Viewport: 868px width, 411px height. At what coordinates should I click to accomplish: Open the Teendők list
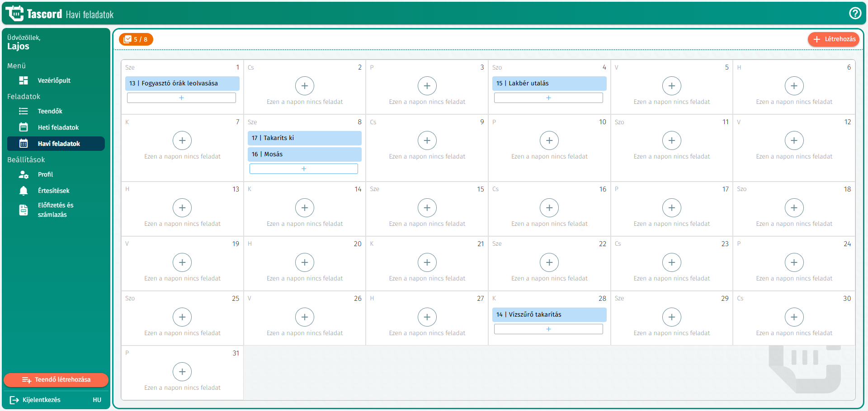[50, 111]
